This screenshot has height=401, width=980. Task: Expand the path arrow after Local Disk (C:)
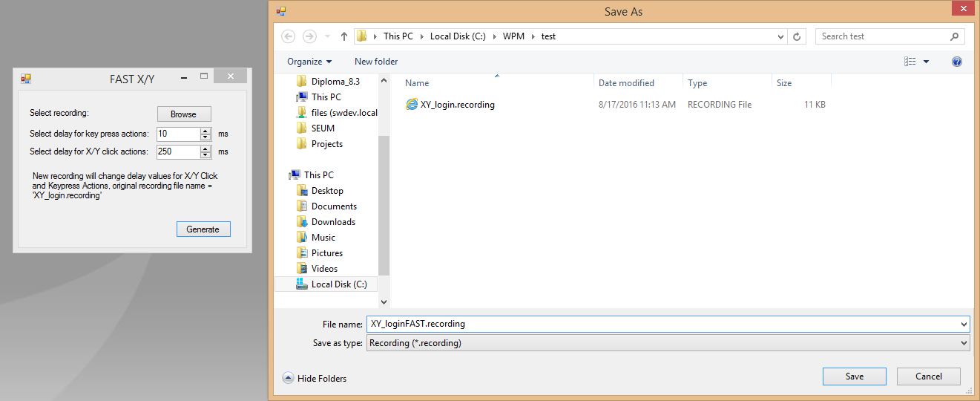pos(494,36)
